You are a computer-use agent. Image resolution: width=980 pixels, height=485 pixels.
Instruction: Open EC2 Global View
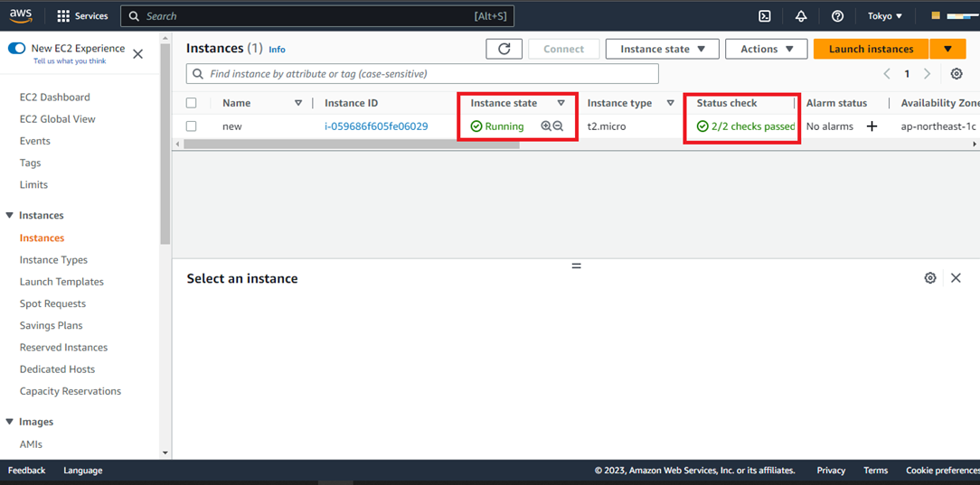(x=58, y=118)
